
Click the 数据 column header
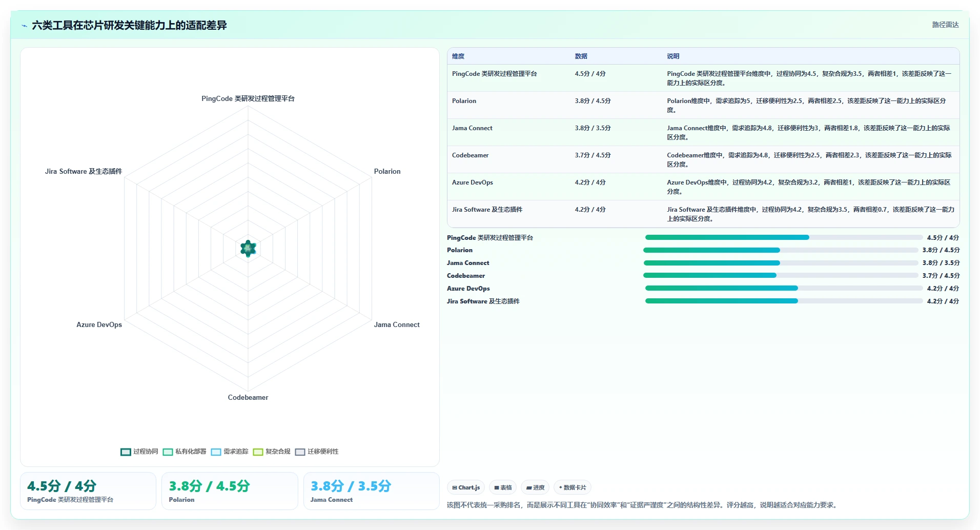(581, 56)
